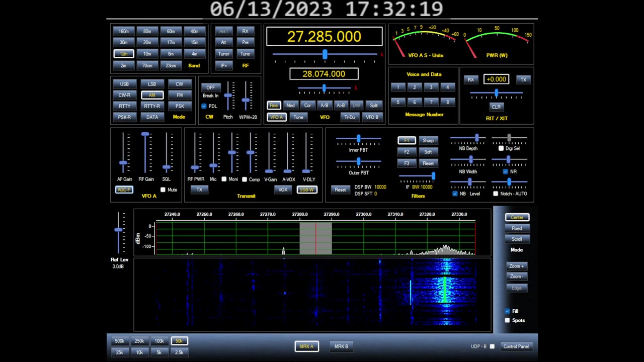Toggle the Mute checkbox

click(x=163, y=190)
